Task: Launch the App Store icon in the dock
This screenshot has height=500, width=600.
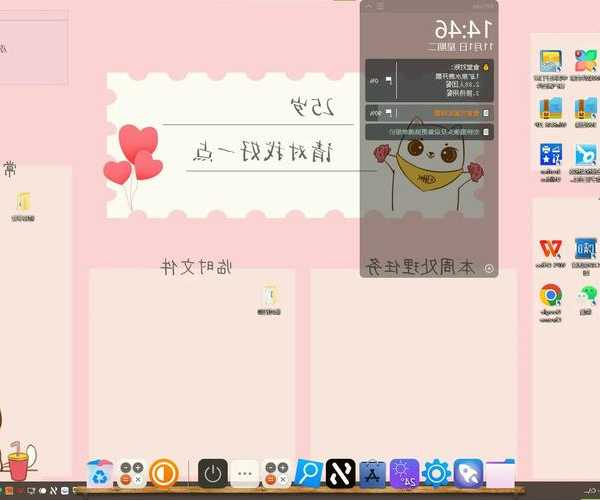Action: pos(372,473)
